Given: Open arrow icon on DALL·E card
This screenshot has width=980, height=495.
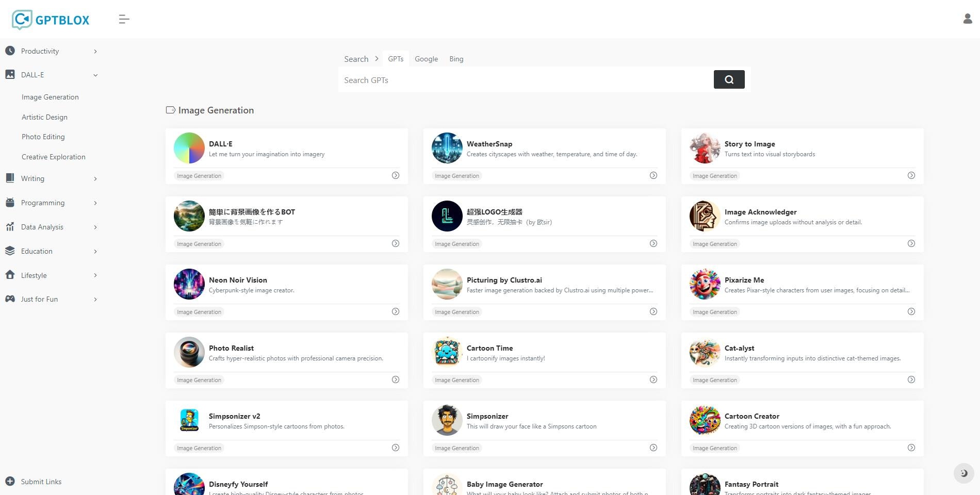Looking at the screenshot, I should pyautogui.click(x=396, y=175).
